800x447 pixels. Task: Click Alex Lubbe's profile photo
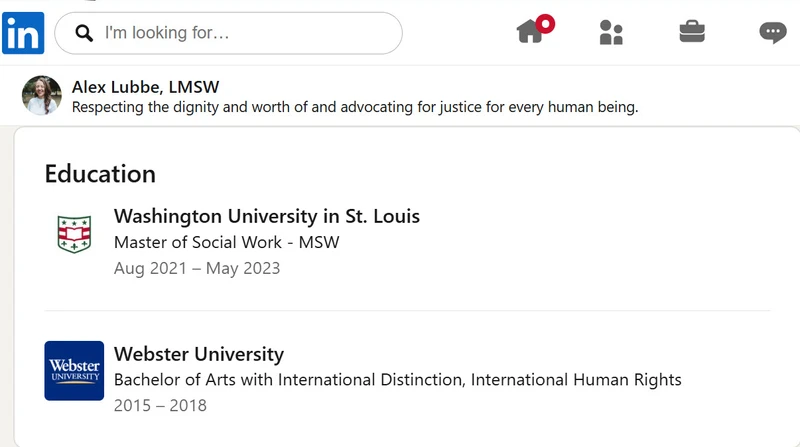click(42, 95)
